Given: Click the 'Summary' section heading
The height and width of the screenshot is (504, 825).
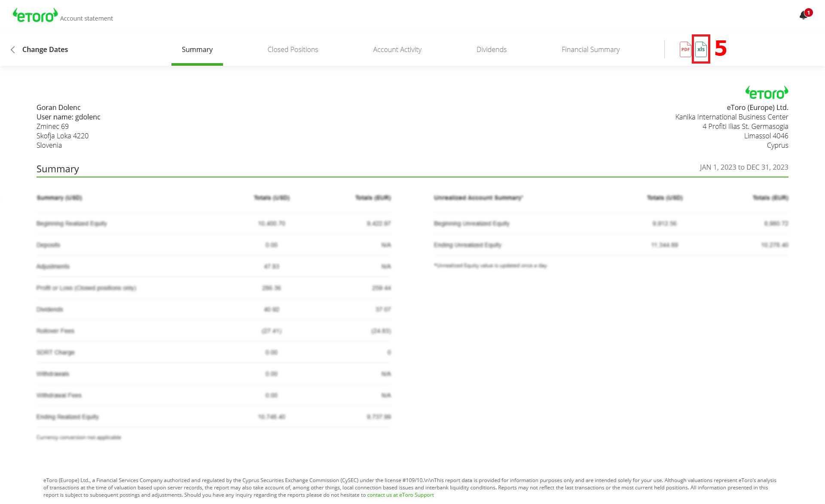Looking at the screenshot, I should pos(58,169).
